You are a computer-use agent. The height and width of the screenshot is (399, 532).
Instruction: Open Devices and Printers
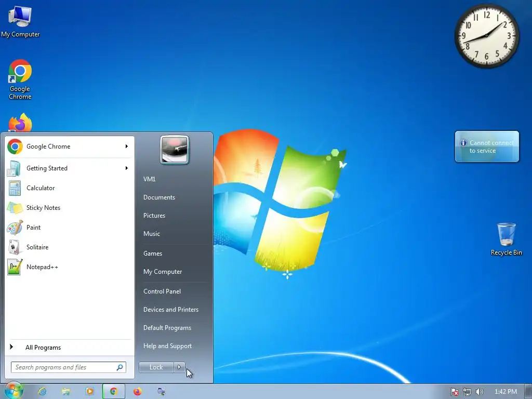(171, 310)
